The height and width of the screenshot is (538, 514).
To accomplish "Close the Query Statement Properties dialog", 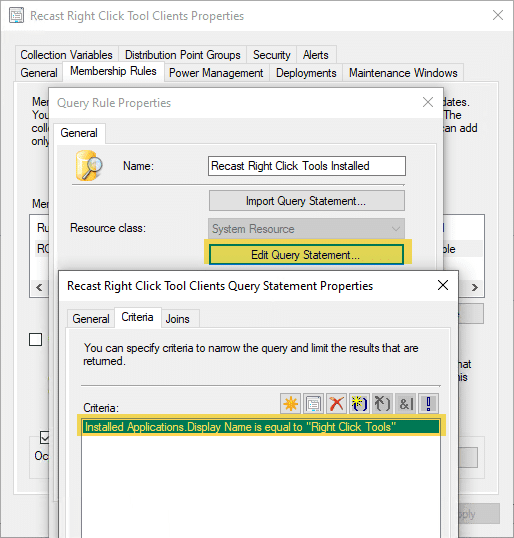I will (x=443, y=285).
